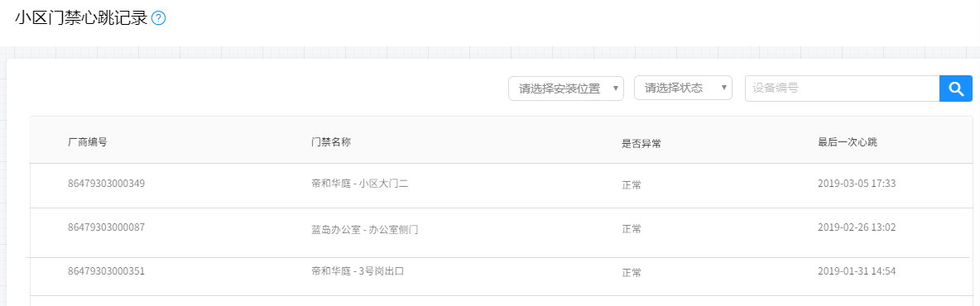The height and width of the screenshot is (306, 980).
Task: Expand the 请选择状态 dropdown
Action: (x=683, y=88)
